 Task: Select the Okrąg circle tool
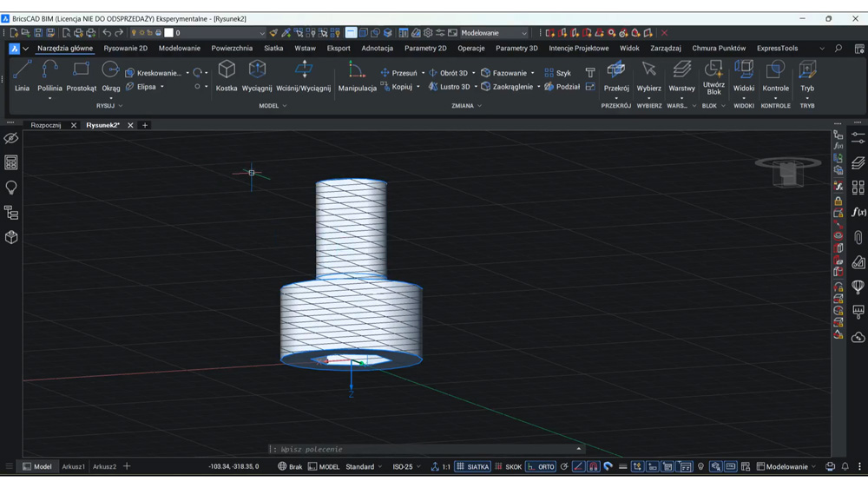pyautogui.click(x=111, y=76)
